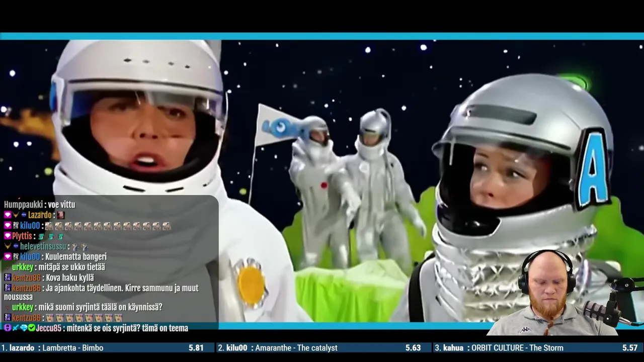
Task: Click the small badge before urkkey's 'mitäpä se ukko' message
Action: coord(8,267)
